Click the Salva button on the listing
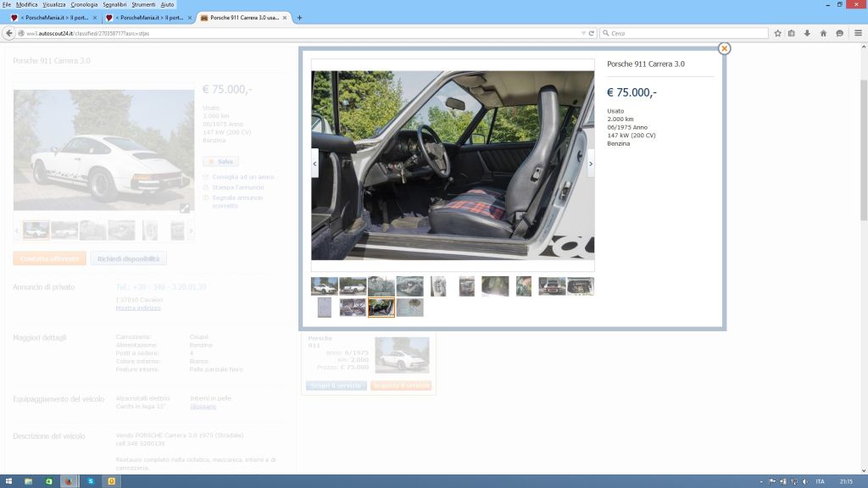This screenshot has height=488, width=868. click(221, 162)
